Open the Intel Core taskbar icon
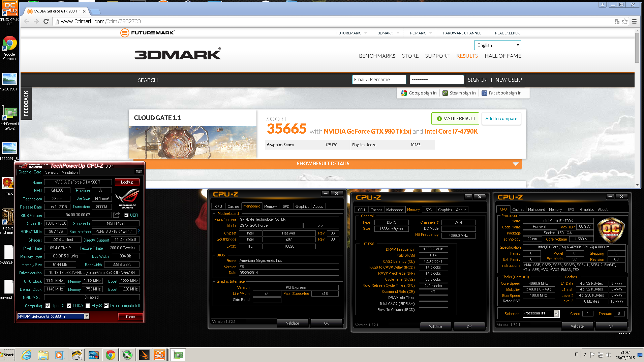The image size is (644, 362). point(93,355)
